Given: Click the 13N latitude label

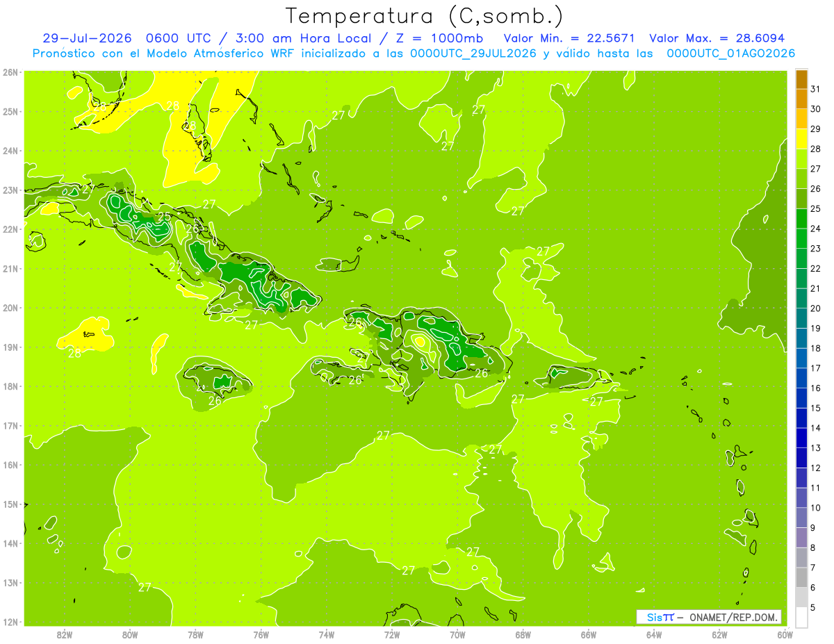Looking at the screenshot, I should tap(10, 582).
